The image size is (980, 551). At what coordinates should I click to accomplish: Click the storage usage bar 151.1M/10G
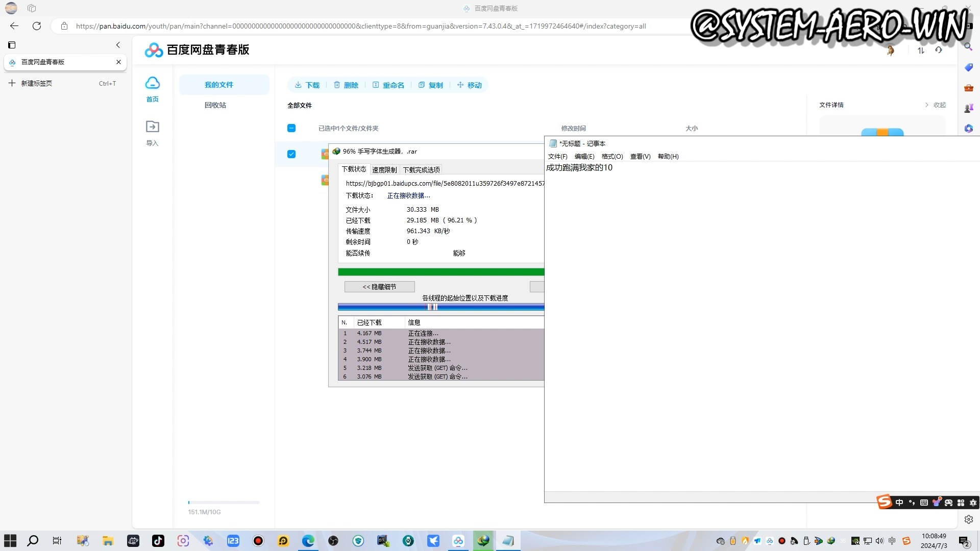pos(224,503)
